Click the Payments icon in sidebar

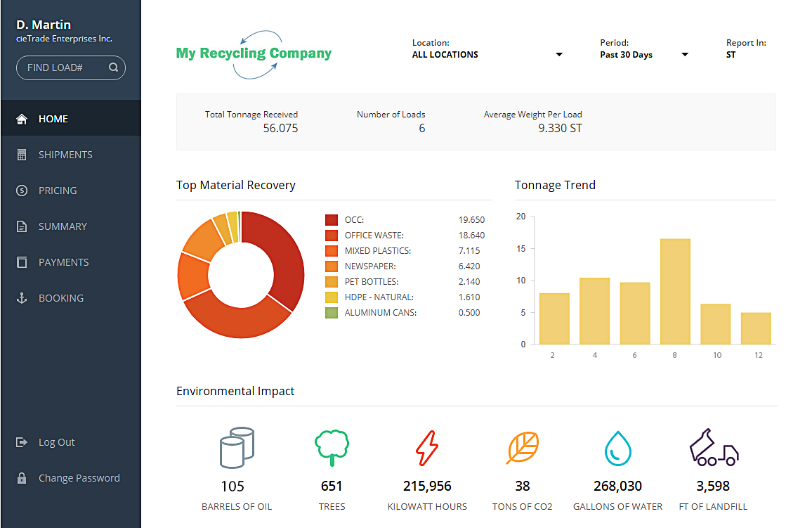point(22,262)
